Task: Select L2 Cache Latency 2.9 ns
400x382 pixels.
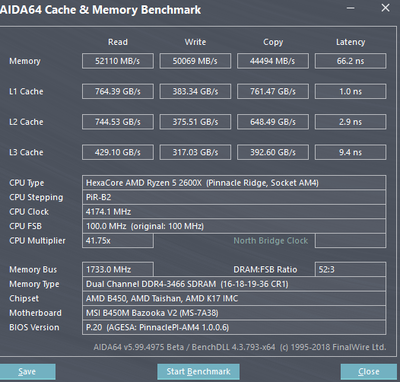Action: 350,122
